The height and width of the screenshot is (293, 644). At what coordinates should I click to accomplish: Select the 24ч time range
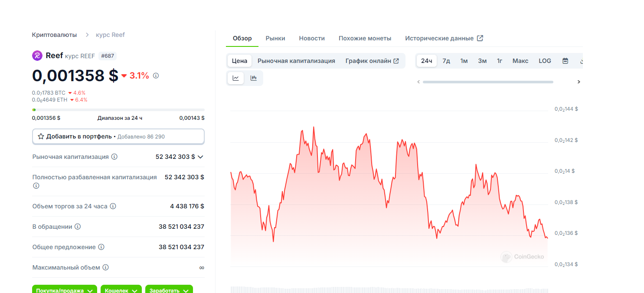click(x=427, y=61)
